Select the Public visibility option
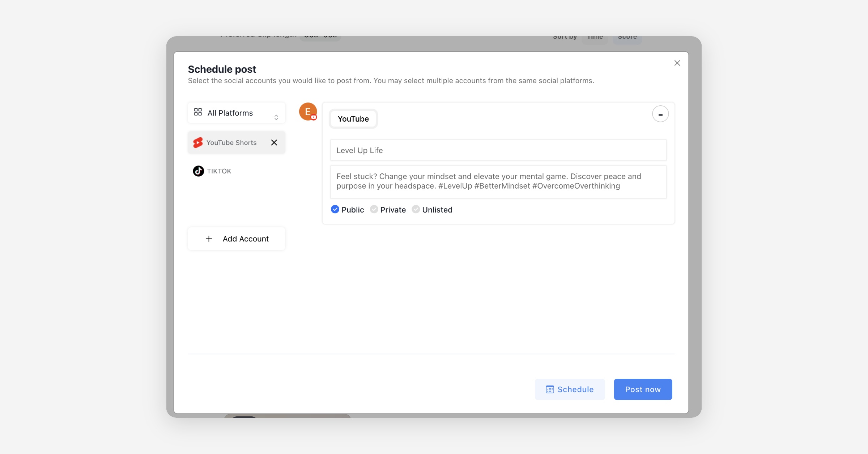The image size is (868, 454). (x=335, y=209)
